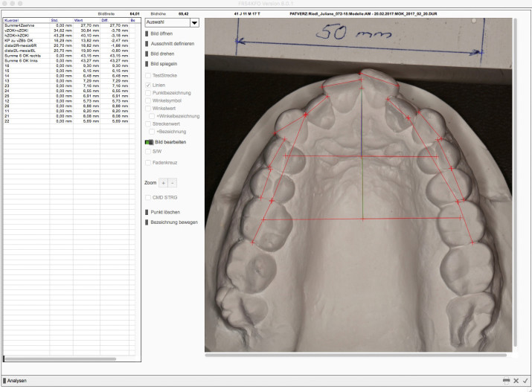Enable the +Winkelbezeichnung checkbox
Screen dimensions: 532x392
coord(152,116)
